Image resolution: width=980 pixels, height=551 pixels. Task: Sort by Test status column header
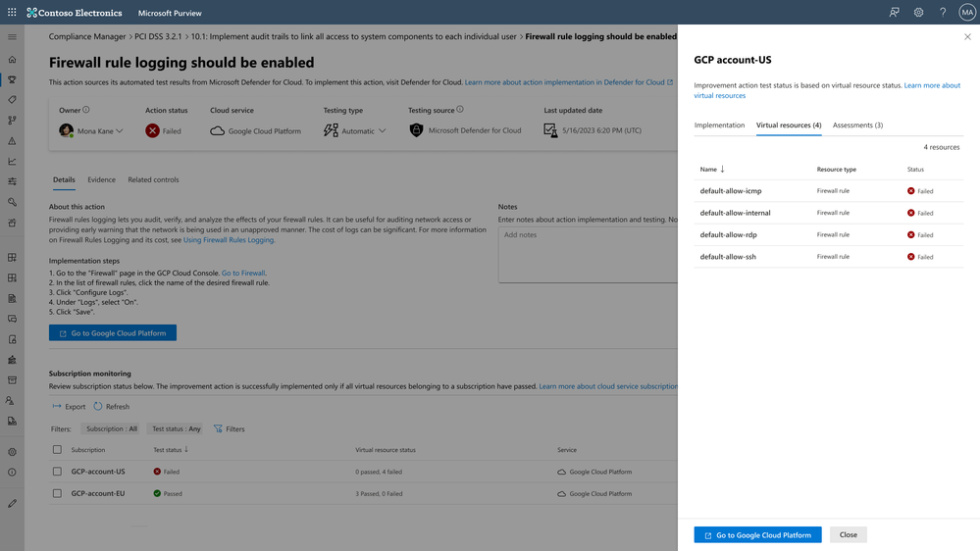171,450
